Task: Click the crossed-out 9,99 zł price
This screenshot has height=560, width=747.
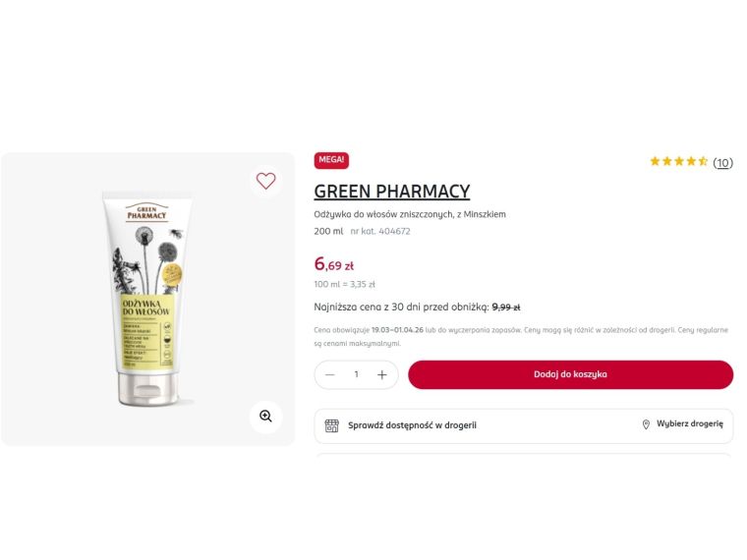Action: click(x=506, y=308)
